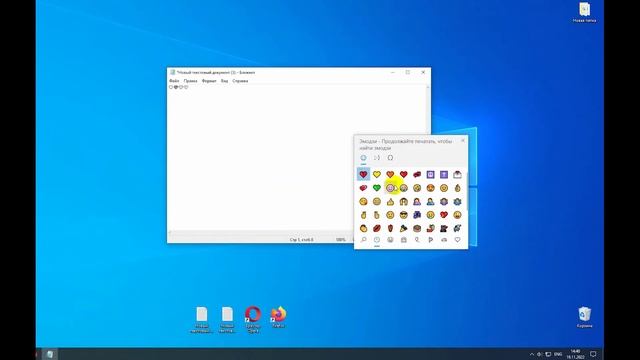Click the Notepad taskbar button
The width and height of the screenshot is (640, 360).
(50, 354)
